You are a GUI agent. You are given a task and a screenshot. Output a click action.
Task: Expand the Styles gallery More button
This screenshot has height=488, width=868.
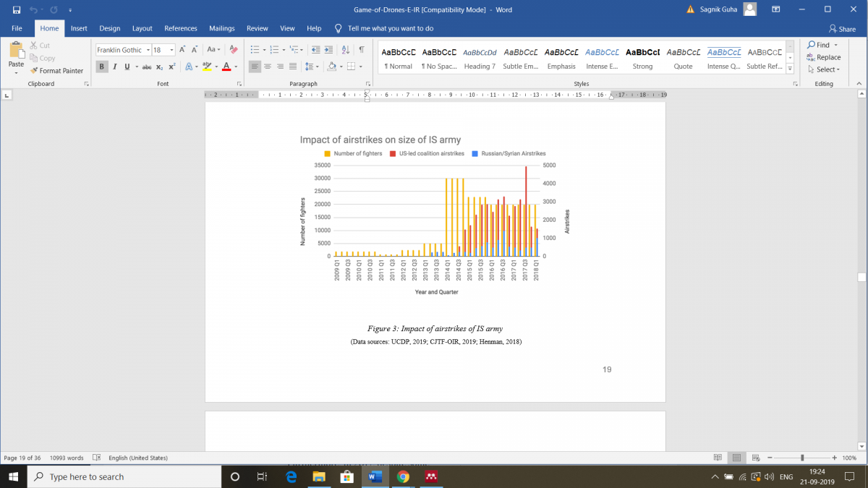790,69
